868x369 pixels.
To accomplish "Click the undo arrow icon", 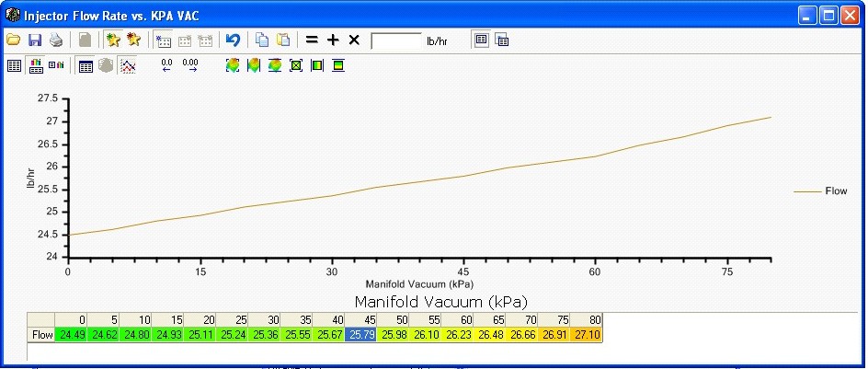I will tap(233, 40).
